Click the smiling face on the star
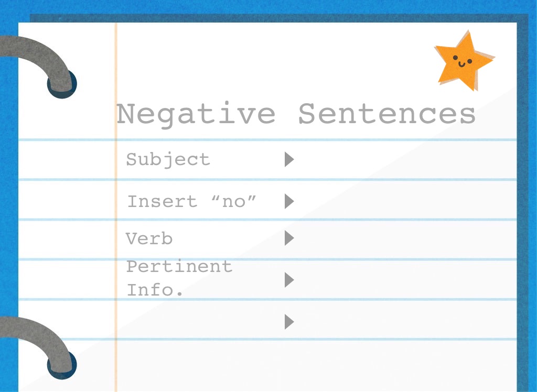The height and width of the screenshot is (392, 537). point(462,60)
